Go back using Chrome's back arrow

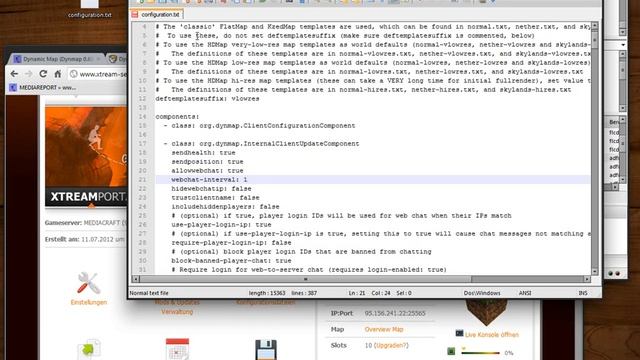tap(14, 74)
